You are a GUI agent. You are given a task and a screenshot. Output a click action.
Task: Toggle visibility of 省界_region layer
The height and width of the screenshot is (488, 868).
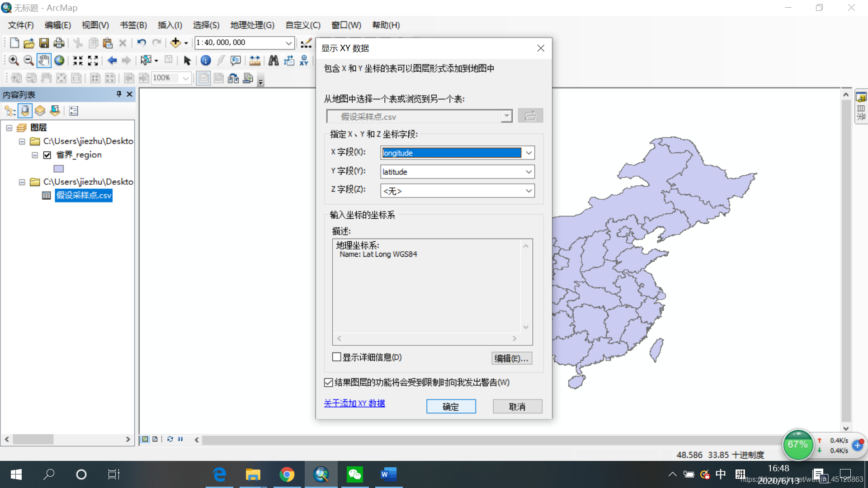47,155
